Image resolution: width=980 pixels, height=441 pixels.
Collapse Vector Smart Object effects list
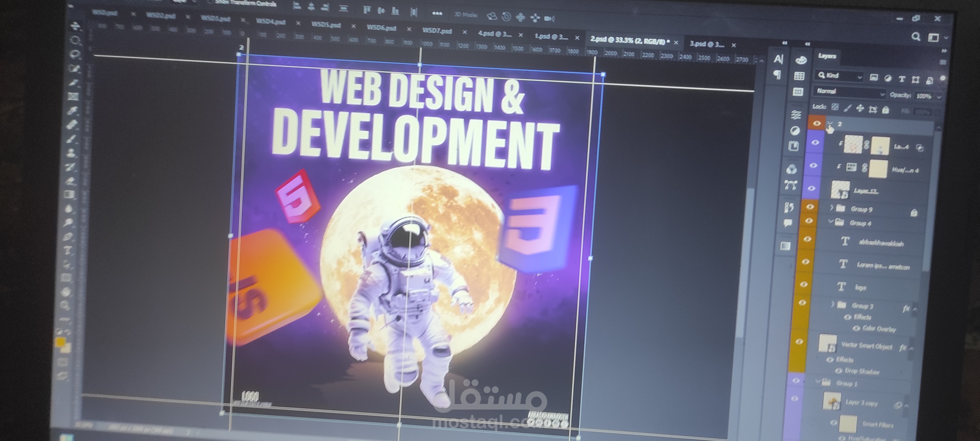coord(912,348)
